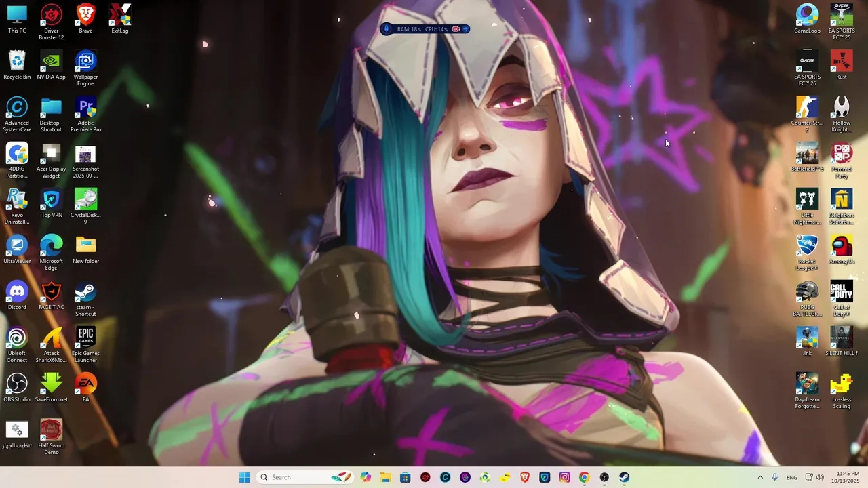Select the Arabic-named gear shortcut
This screenshot has width=868, height=488.
[17, 434]
